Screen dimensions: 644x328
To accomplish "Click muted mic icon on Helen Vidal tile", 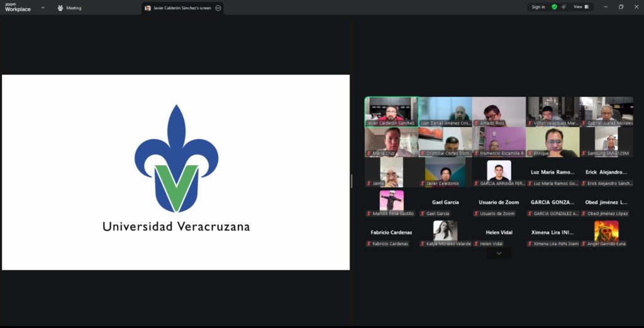I will tap(477, 244).
